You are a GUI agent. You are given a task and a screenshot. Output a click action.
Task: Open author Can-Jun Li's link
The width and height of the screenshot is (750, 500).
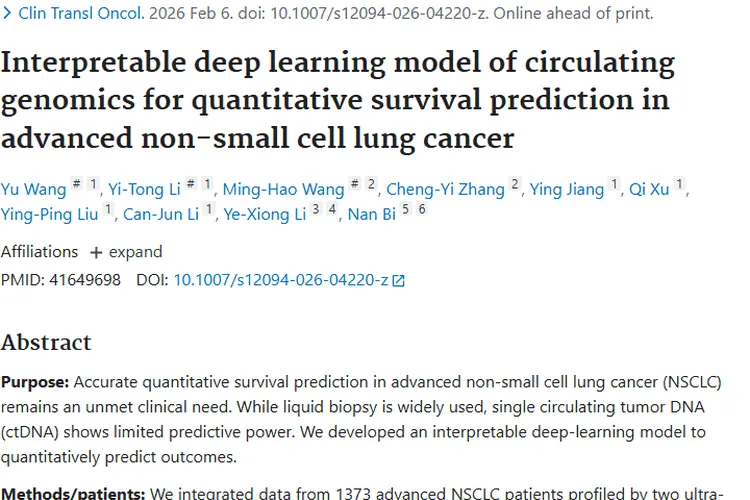[x=161, y=214]
